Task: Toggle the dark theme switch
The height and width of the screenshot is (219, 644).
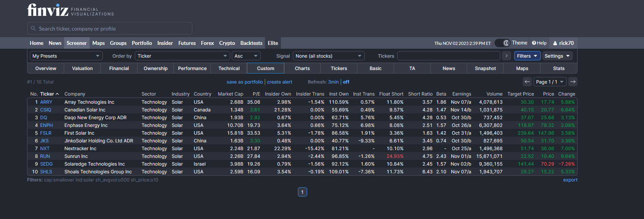Action: click(x=502, y=43)
